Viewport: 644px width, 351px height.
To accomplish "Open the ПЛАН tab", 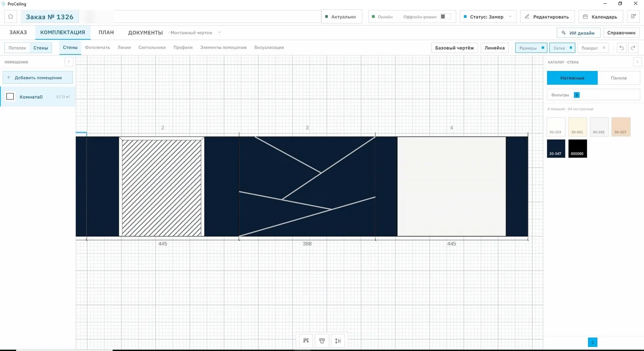I will coord(106,33).
